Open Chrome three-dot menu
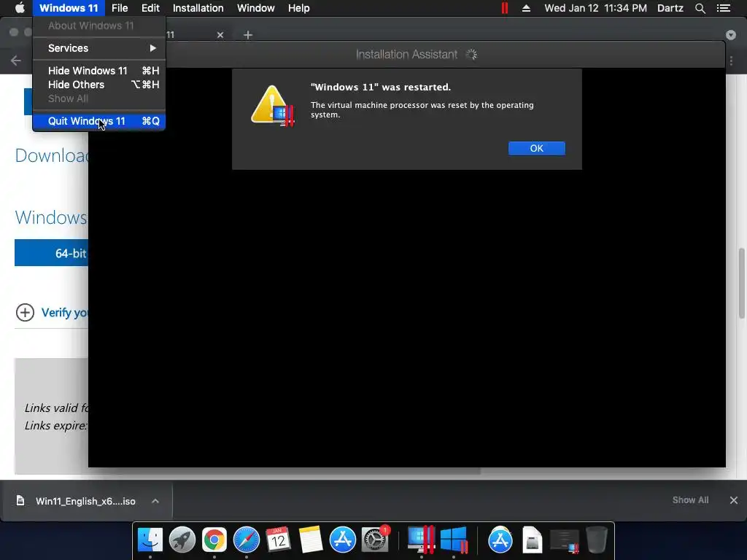747x560 pixels. pyautogui.click(x=731, y=61)
